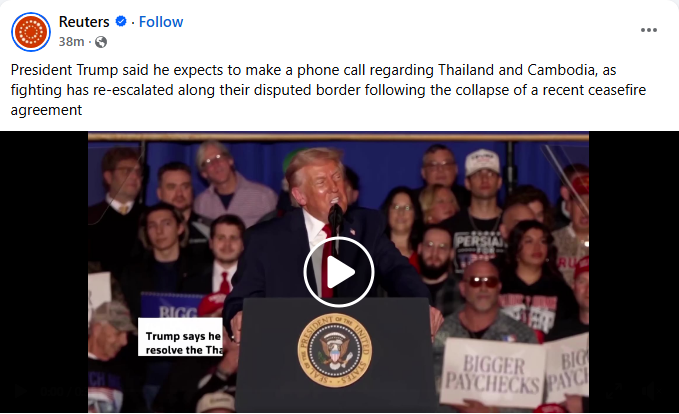Click the blue 'BIGG' sign behind podium
Viewport: 679px width, 414px height.
click(171, 306)
